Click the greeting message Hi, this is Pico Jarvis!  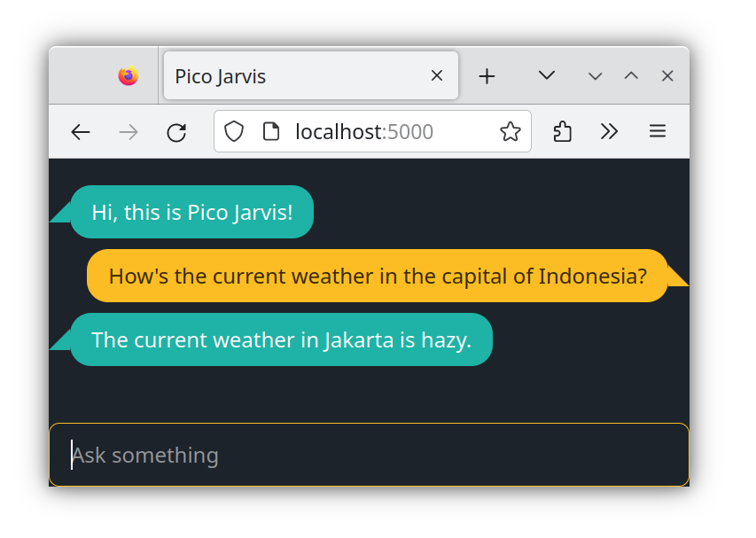coord(192,212)
